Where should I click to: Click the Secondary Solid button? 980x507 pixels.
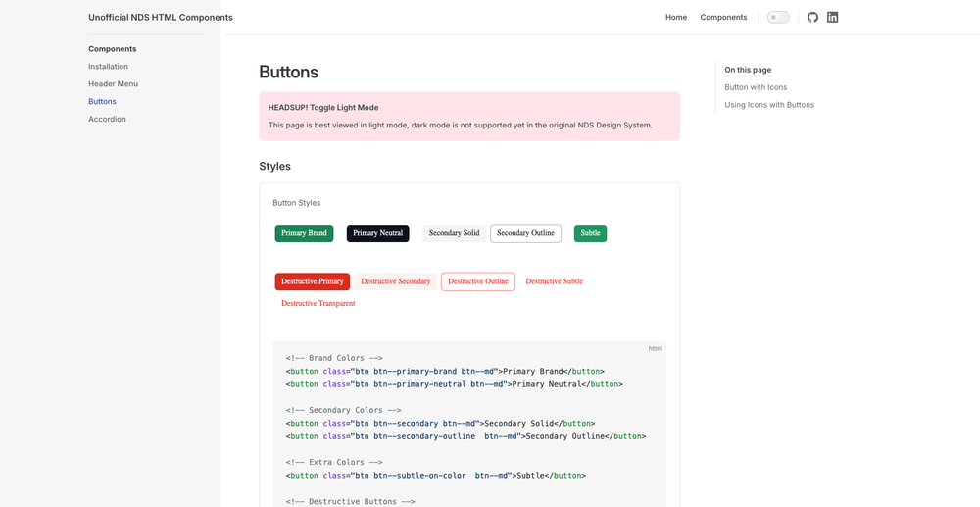click(455, 233)
